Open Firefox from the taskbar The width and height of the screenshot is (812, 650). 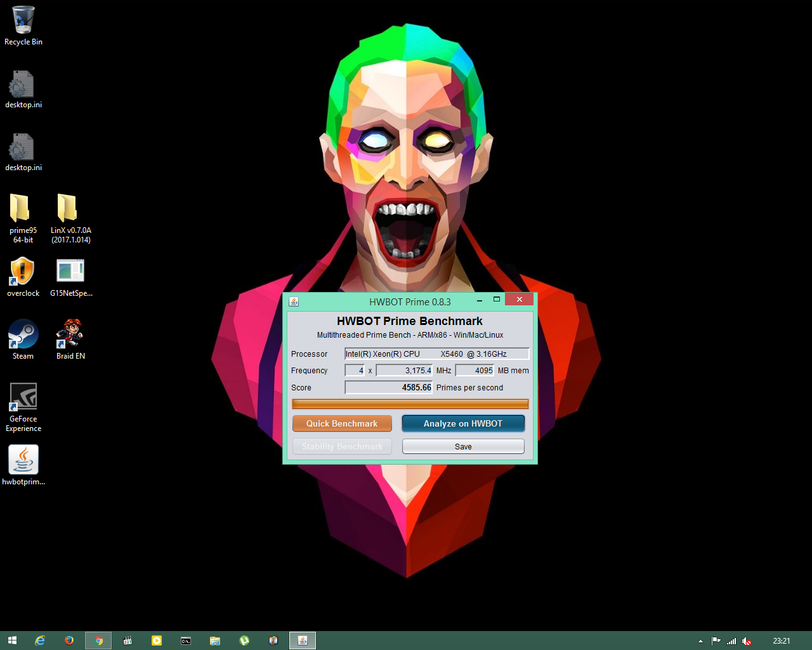69,640
